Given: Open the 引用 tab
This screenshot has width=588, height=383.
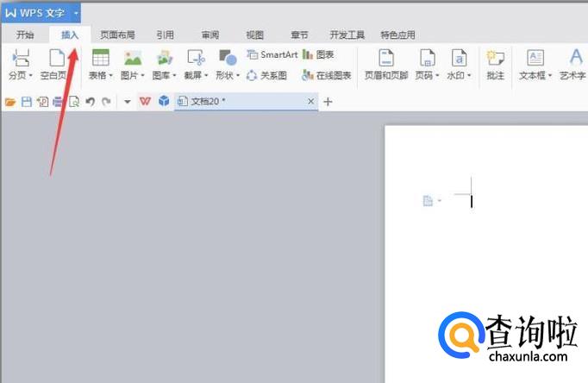Looking at the screenshot, I should point(165,35).
